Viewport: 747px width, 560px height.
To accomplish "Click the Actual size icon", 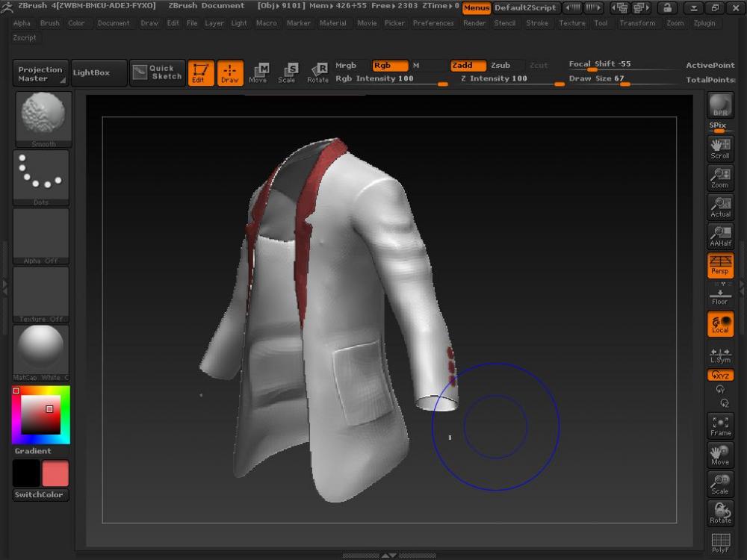I will [x=720, y=207].
